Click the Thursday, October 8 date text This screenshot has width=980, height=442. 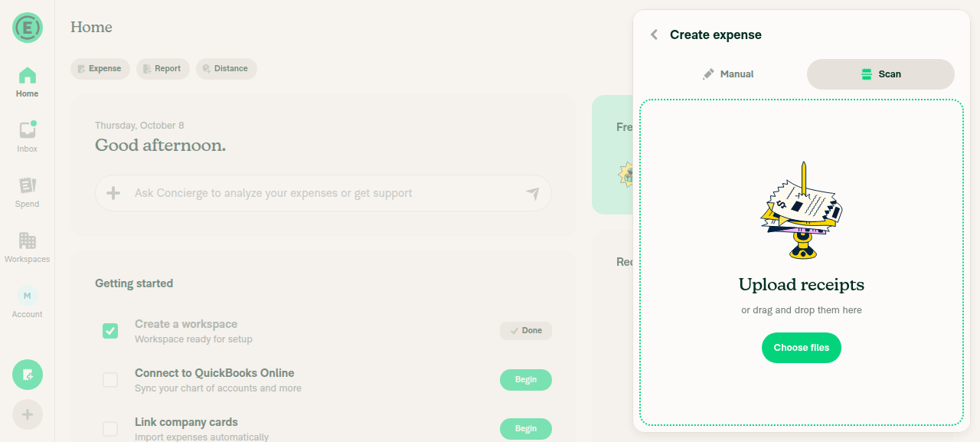[x=139, y=126]
